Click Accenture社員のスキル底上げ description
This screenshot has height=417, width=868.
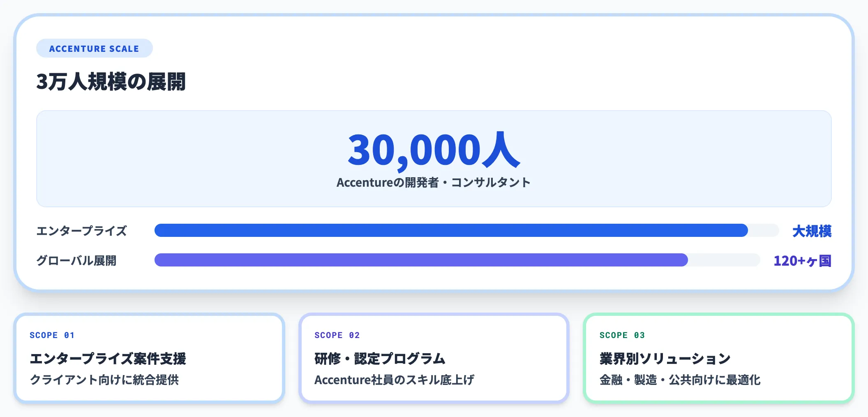pyautogui.click(x=394, y=380)
